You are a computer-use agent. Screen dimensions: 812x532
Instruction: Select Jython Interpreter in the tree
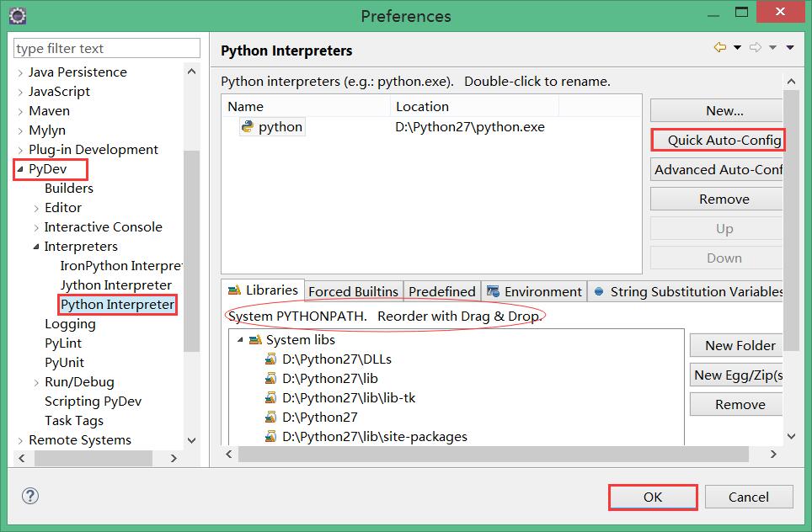(x=116, y=285)
